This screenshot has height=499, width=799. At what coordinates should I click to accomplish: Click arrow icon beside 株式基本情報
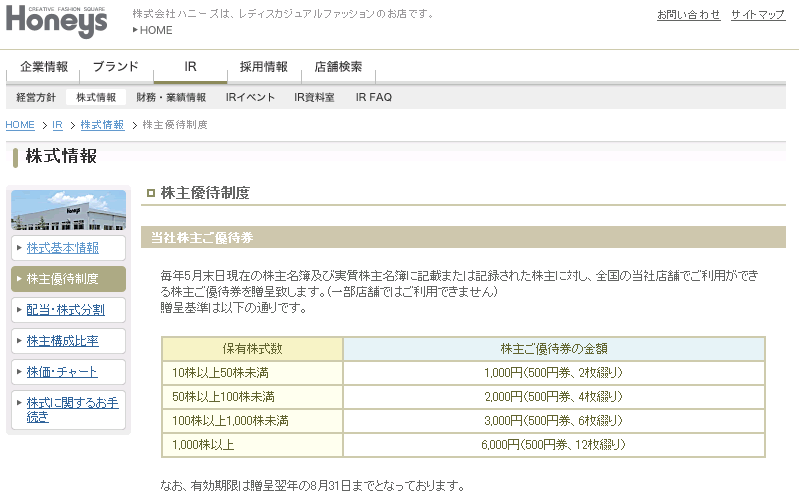[19, 248]
